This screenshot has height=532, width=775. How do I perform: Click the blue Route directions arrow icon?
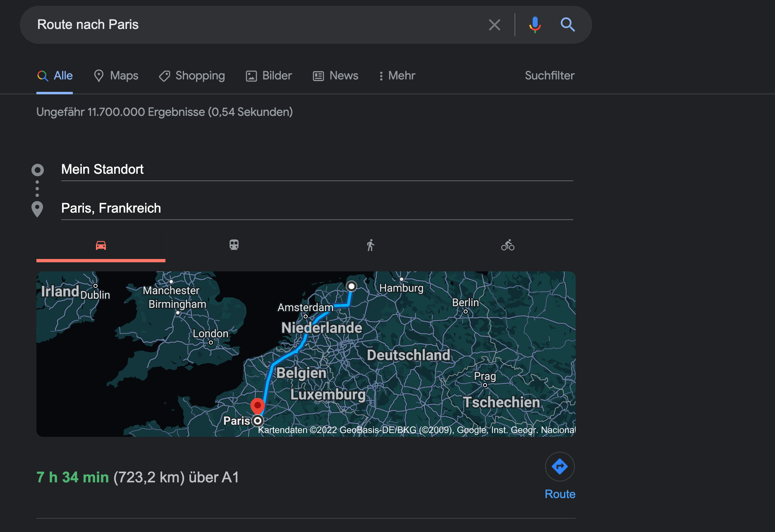[x=560, y=467]
